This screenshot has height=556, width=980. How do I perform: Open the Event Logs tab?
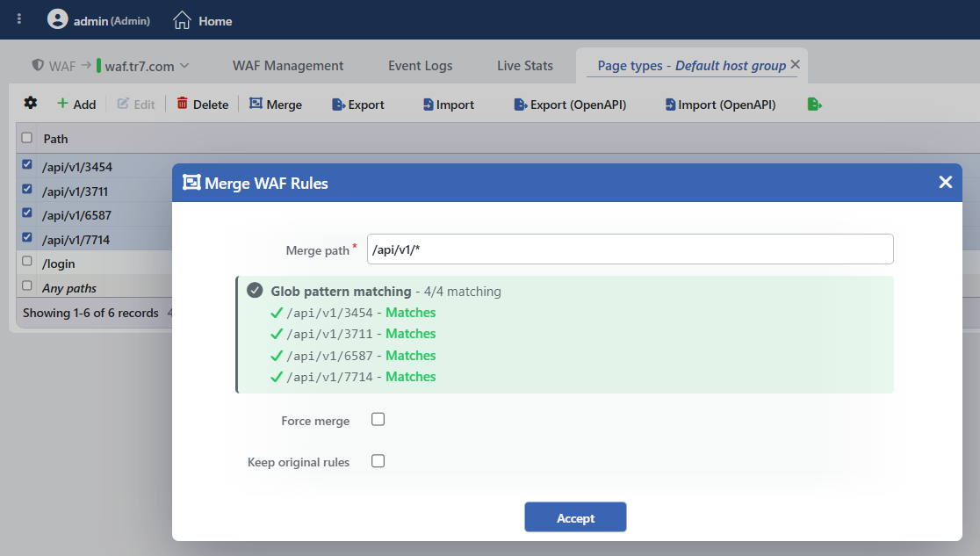tap(420, 66)
